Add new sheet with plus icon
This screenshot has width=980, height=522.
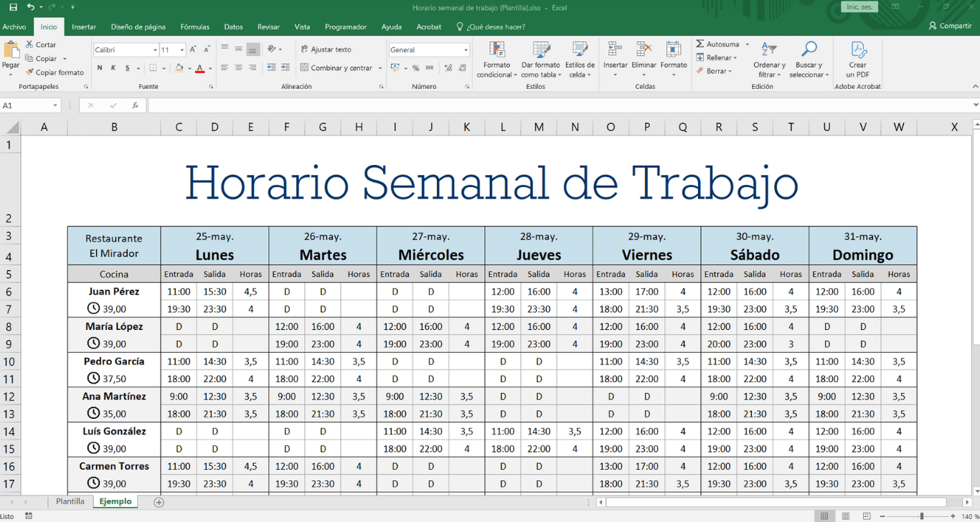pos(159,502)
